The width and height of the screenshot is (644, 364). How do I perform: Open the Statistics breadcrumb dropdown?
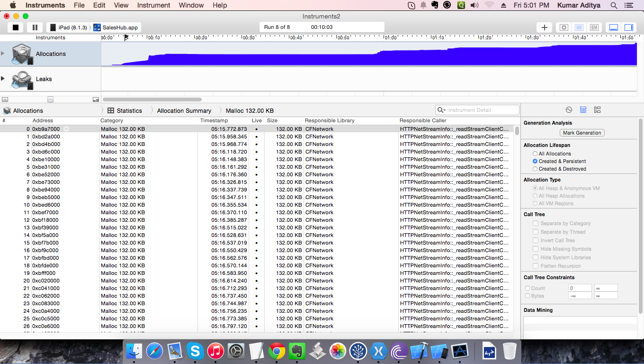pos(125,110)
